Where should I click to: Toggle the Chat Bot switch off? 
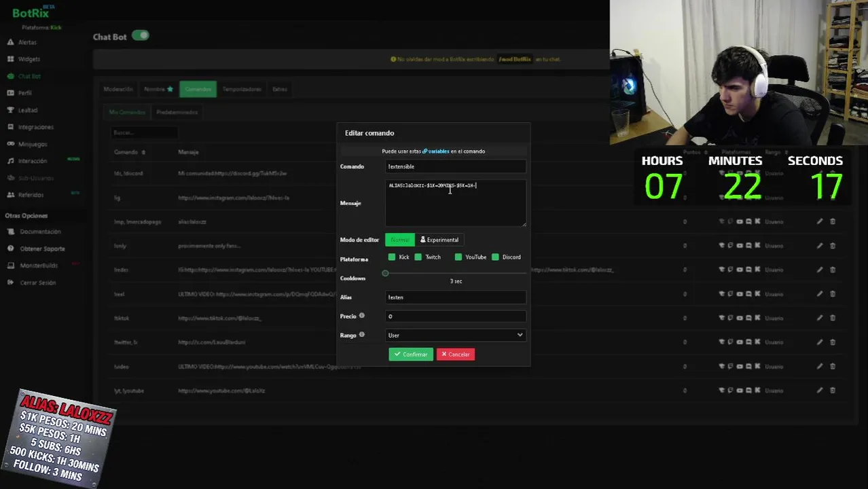pos(141,35)
